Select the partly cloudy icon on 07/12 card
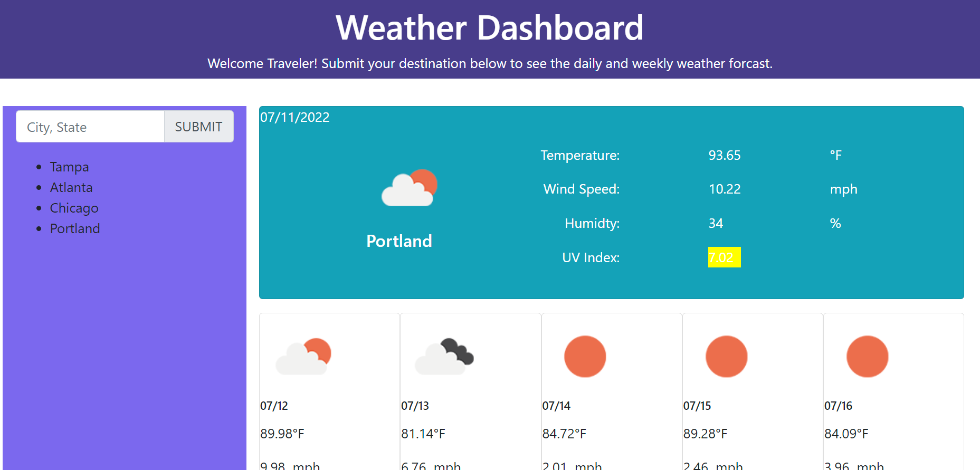 303,356
